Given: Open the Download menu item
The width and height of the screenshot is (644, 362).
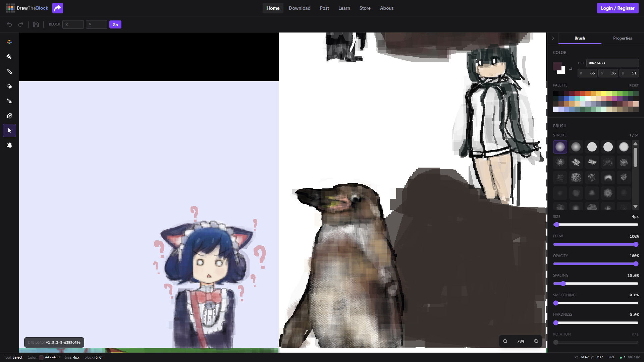Looking at the screenshot, I should coord(300,8).
